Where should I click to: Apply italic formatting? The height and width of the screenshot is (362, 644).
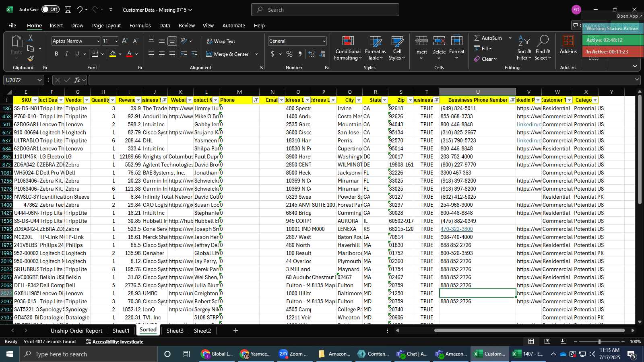tap(66, 54)
